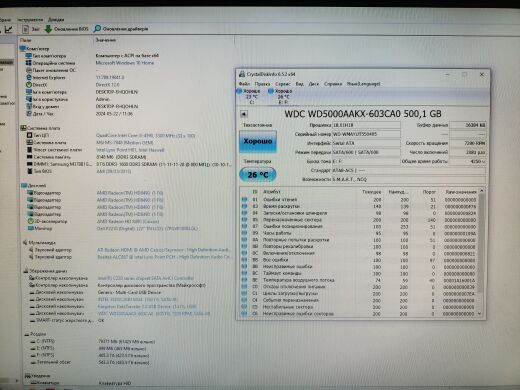The image size is (520, 390).
Task: Click the Атрибут column header in SMART table
Action: tap(272, 192)
